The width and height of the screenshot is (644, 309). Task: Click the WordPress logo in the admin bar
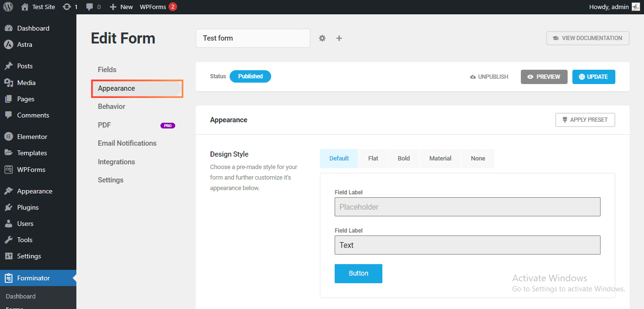[8, 7]
